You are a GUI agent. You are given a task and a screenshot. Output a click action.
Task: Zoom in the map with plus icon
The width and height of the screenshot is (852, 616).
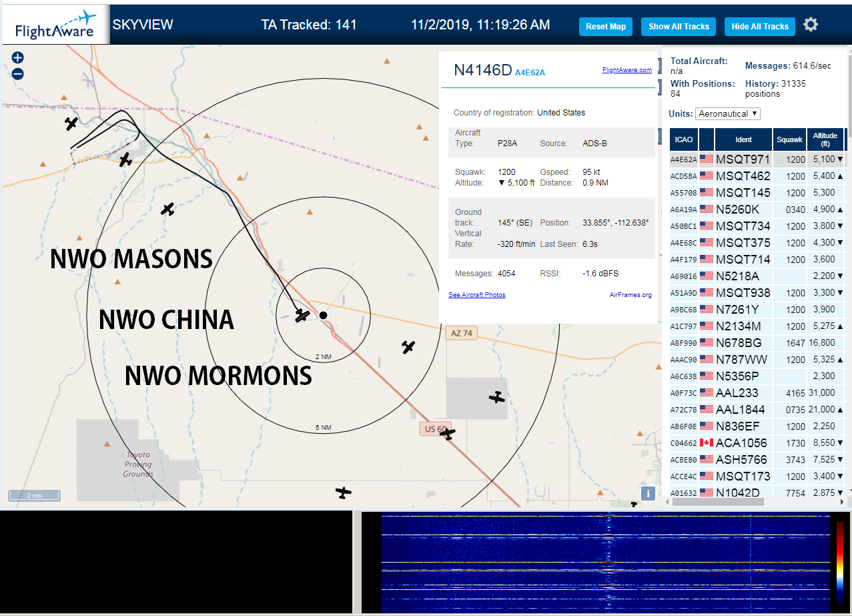click(x=18, y=58)
